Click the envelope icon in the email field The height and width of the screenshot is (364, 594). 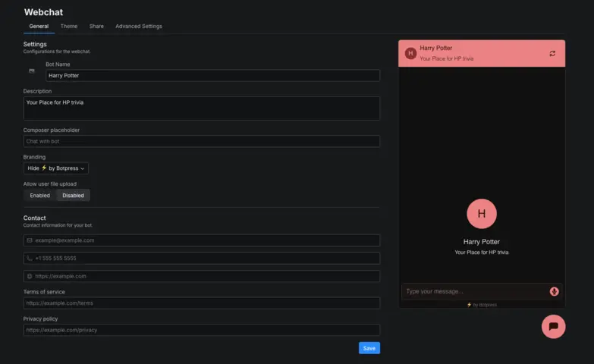pos(30,240)
